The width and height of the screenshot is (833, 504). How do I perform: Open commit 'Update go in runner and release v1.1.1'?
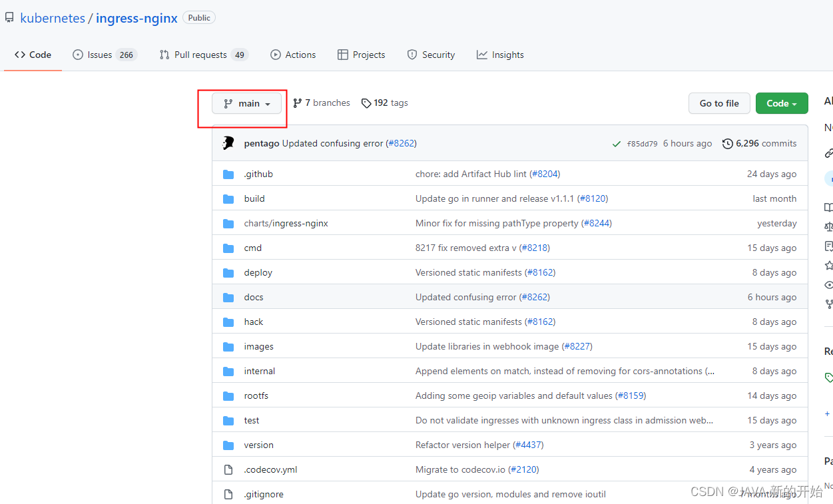tap(495, 198)
